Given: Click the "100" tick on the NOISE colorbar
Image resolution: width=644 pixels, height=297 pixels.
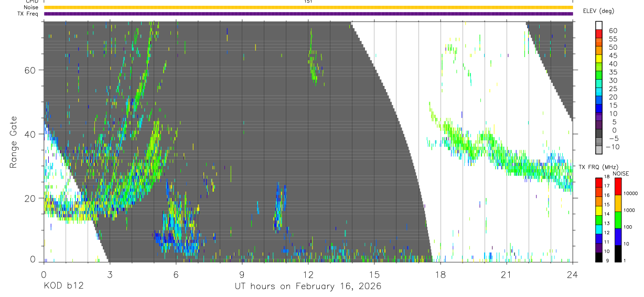Looking at the screenshot, I should click(629, 227).
